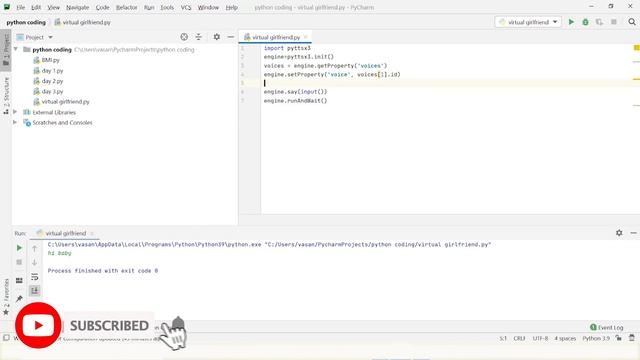
Task: Close the virtual girlfriend Run tab
Action: [92, 233]
